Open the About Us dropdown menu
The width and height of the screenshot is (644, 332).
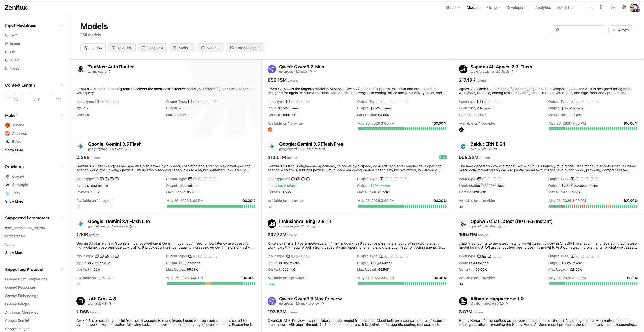[x=566, y=8]
